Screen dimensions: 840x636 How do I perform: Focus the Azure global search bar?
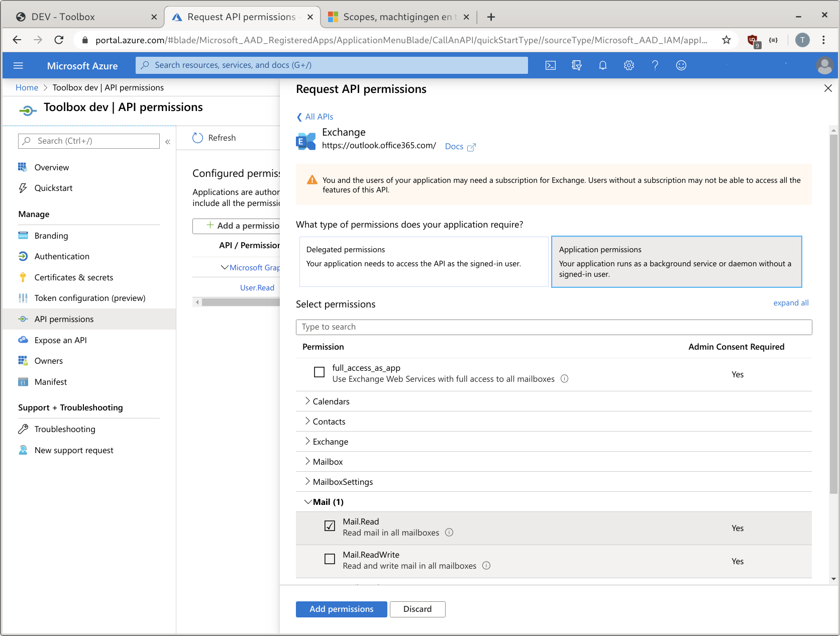pyautogui.click(x=332, y=65)
